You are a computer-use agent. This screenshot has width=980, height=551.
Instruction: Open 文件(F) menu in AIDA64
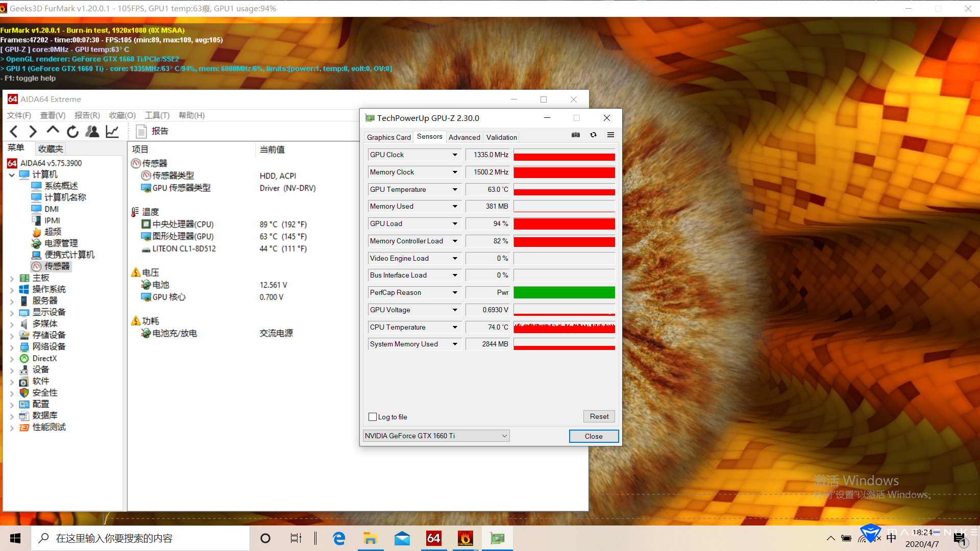19,115
